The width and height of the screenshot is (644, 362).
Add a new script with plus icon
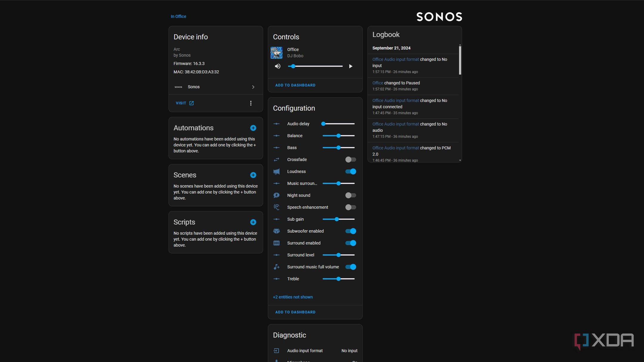[253, 222]
